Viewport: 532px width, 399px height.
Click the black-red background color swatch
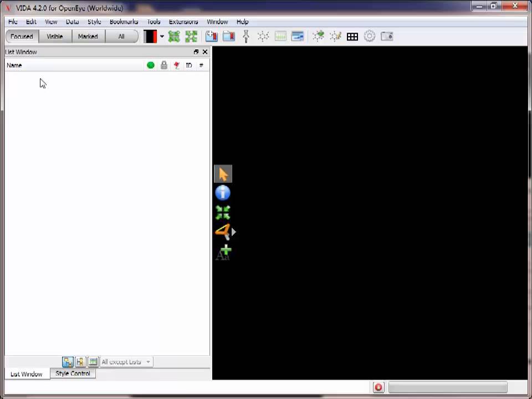(150, 37)
